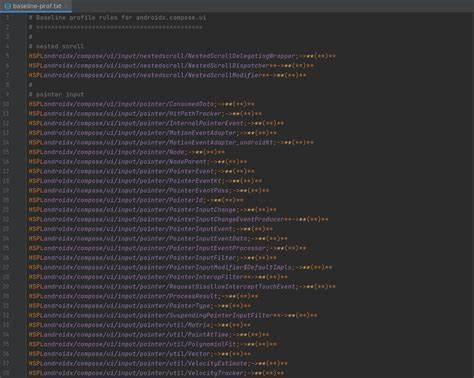Click the text file icon on baseline-prof.txt tab
This screenshot has height=378, width=474.
[x=7, y=6]
